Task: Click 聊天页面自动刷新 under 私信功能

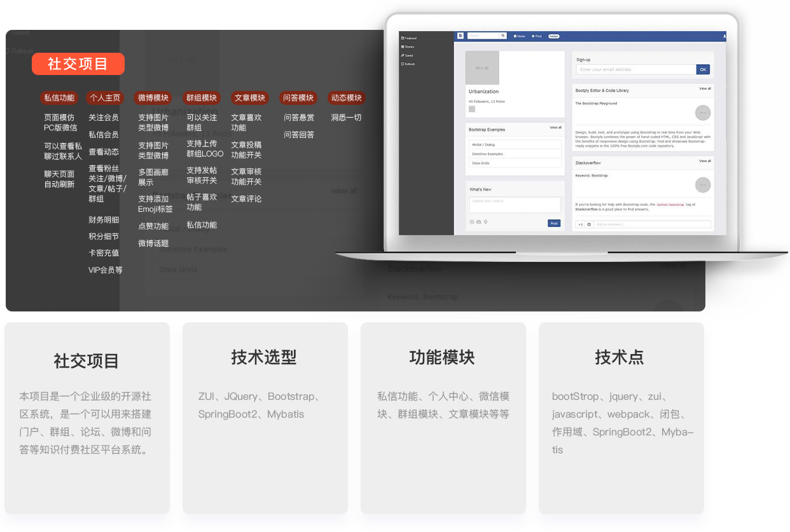Action: [x=59, y=179]
